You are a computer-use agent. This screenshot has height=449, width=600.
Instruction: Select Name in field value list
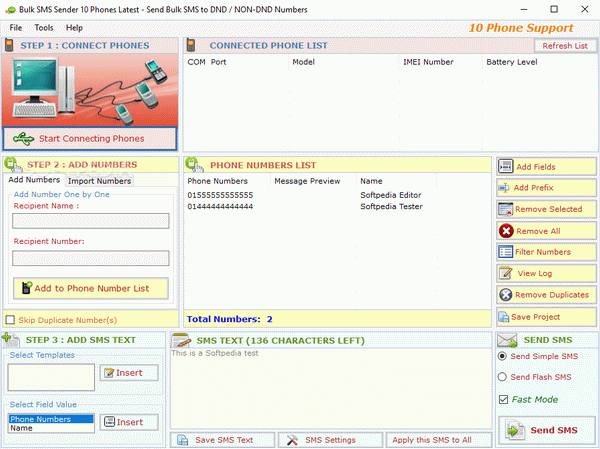[x=51, y=428]
